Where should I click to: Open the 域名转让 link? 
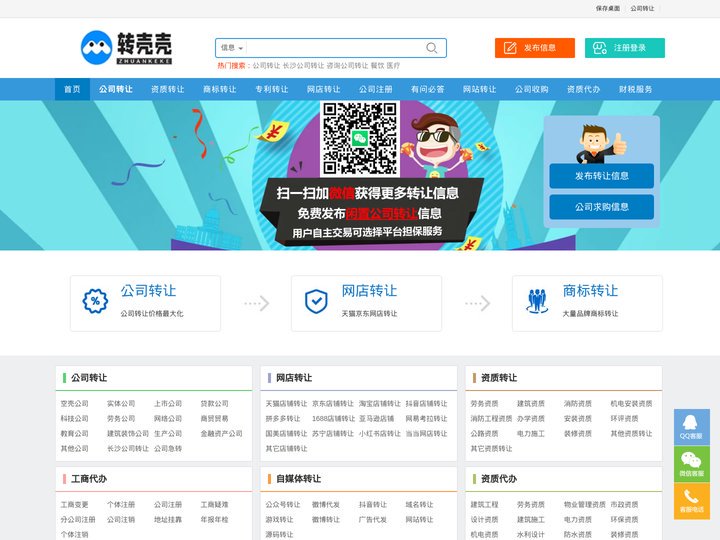click(420, 505)
